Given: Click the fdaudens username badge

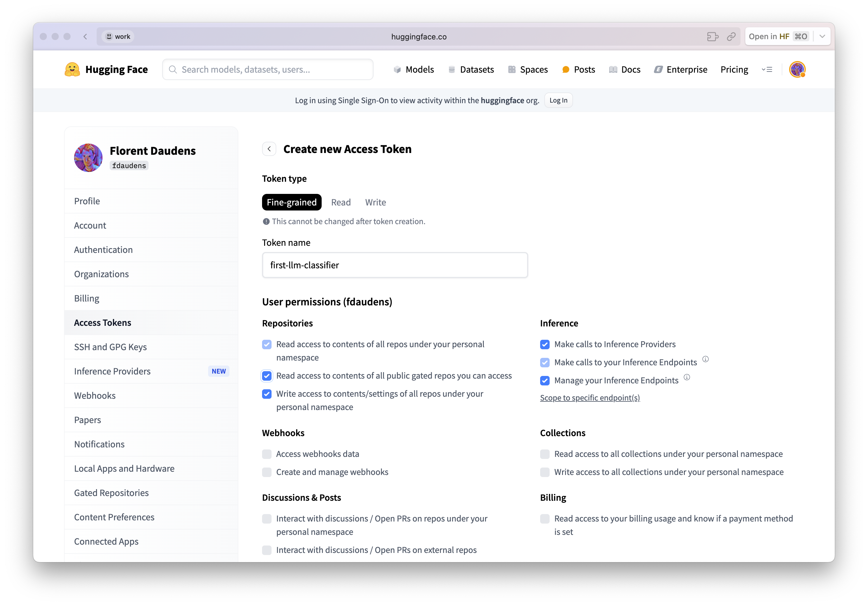Looking at the screenshot, I should pyautogui.click(x=129, y=165).
